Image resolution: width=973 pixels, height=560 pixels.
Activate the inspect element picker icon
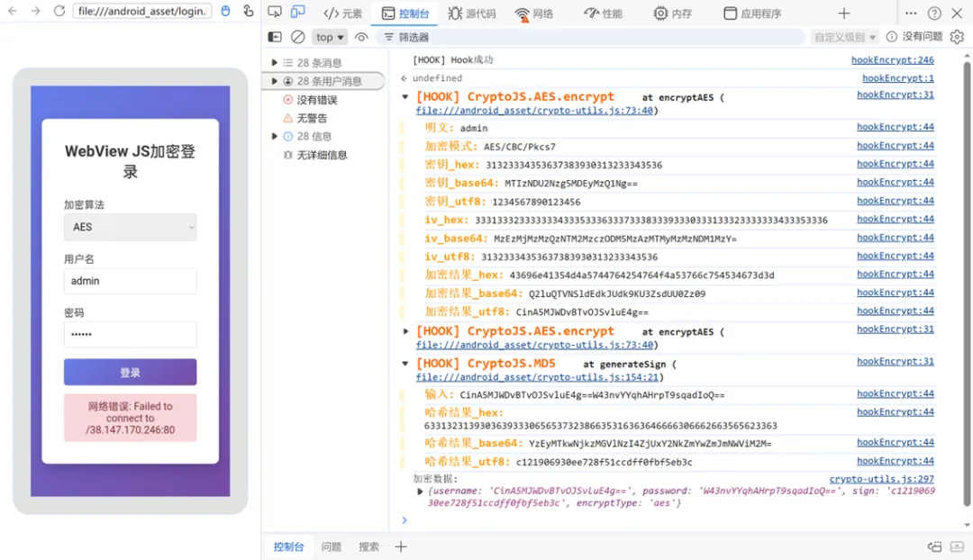click(275, 13)
